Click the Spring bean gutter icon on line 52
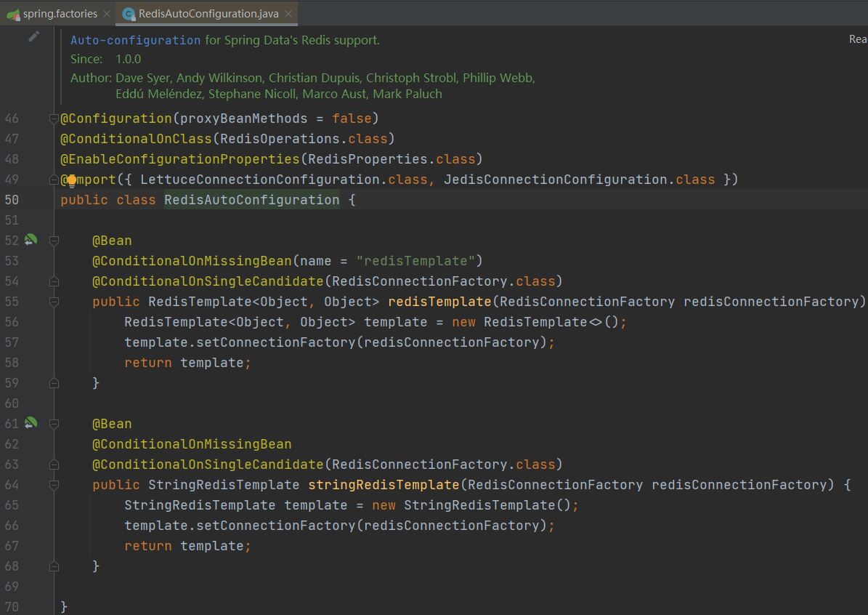The width and height of the screenshot is (868, 615). click(x=31, y=240)
